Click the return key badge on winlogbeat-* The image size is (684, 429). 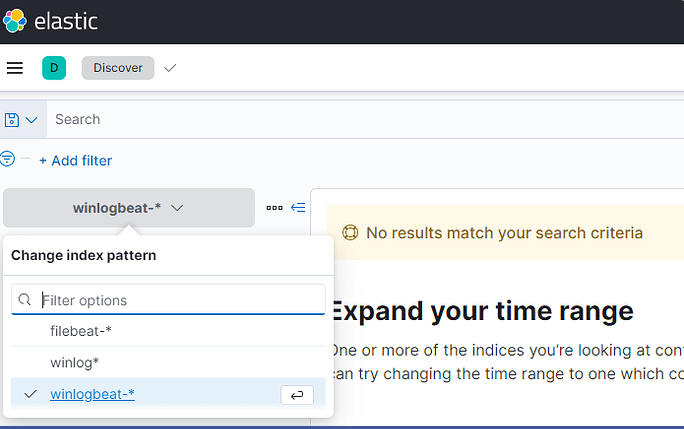coord(297,395)
